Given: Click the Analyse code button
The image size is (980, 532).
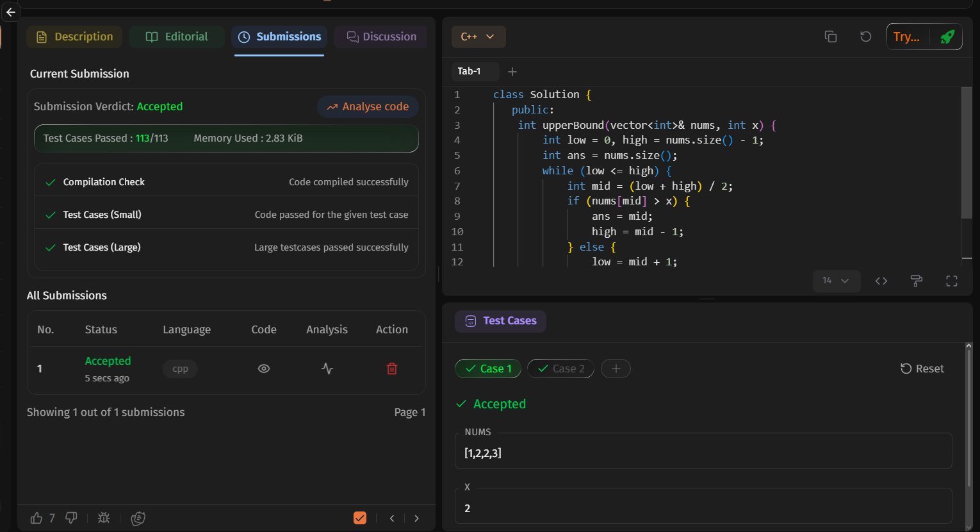Looking at the screenshot, I should (x=368, y=106).
